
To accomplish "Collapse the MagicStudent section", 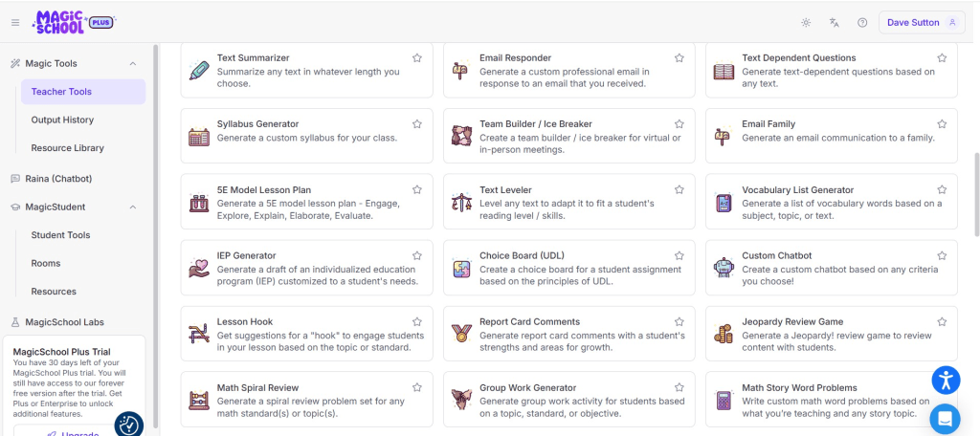I will 133,207.
